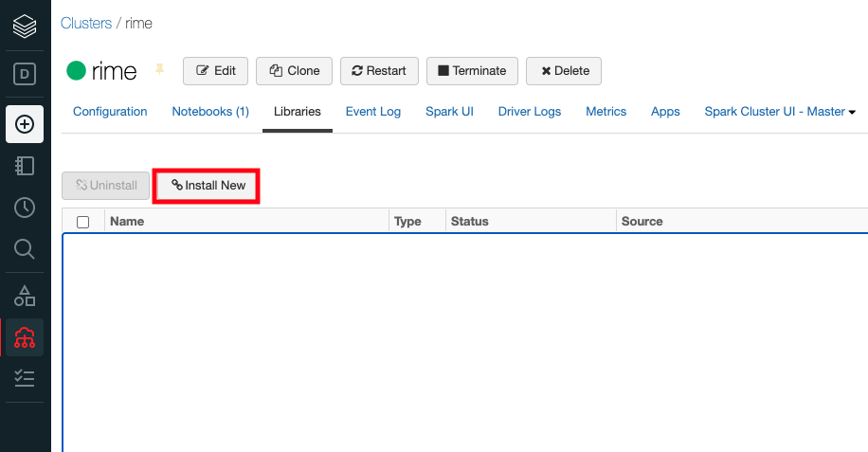Open the Data Science workspace switcher D icon
This screenshot has width=868, height=452.
(x=25, y=74)
